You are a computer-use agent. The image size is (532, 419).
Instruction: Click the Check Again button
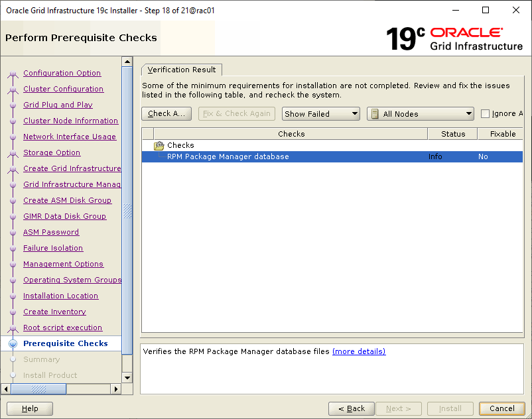point(166,113)
